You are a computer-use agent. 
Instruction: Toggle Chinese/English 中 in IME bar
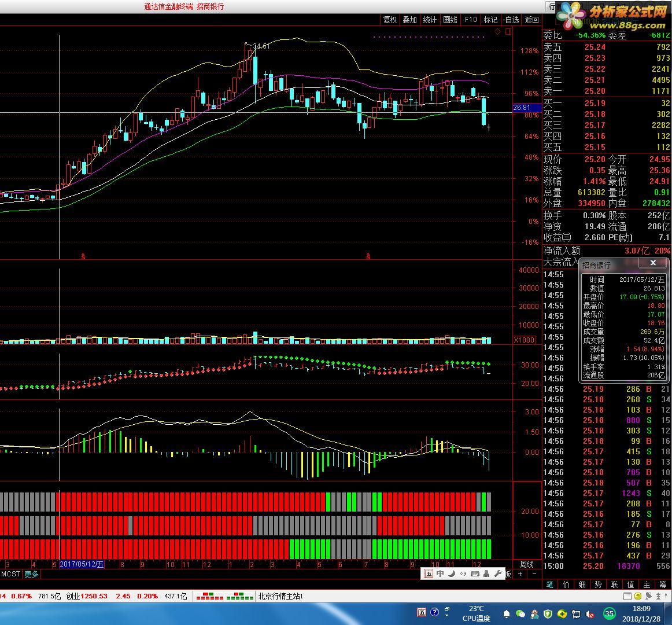tap(440, 574)
